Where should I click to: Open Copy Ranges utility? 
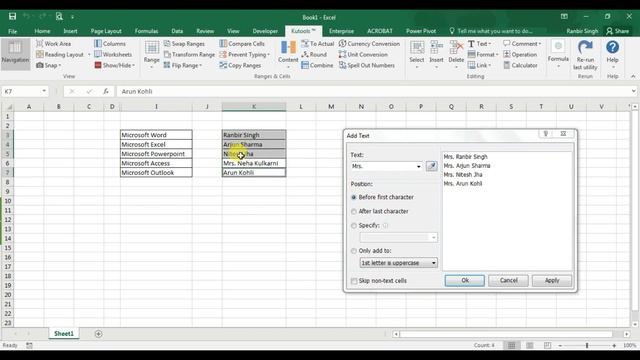coord(240,65)
